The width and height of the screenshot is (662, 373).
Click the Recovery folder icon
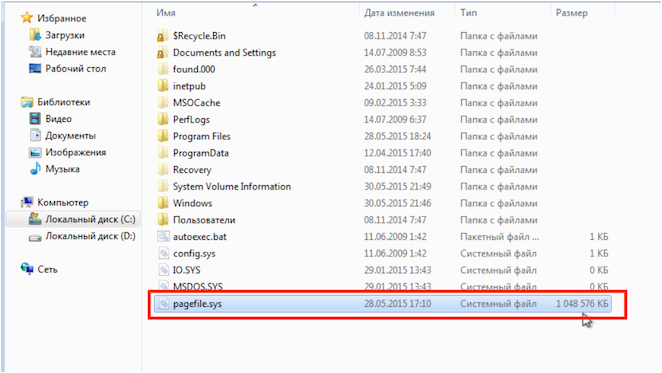coord(163,170)
